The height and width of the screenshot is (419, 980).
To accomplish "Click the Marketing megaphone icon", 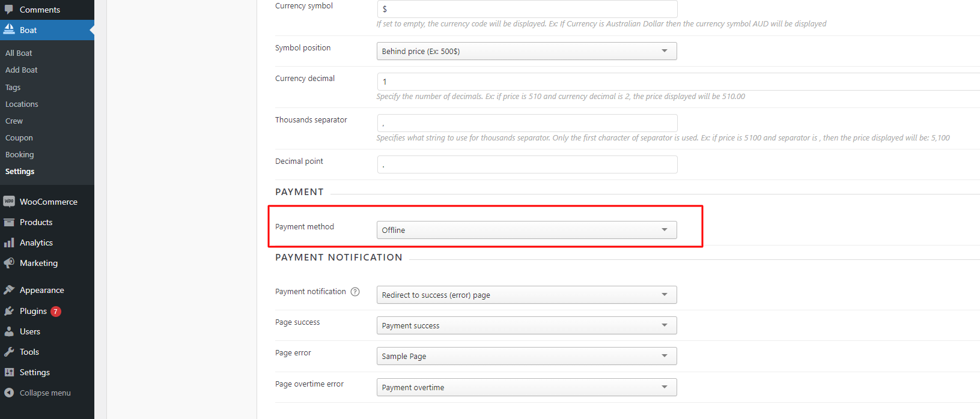I will click(9, 263).
